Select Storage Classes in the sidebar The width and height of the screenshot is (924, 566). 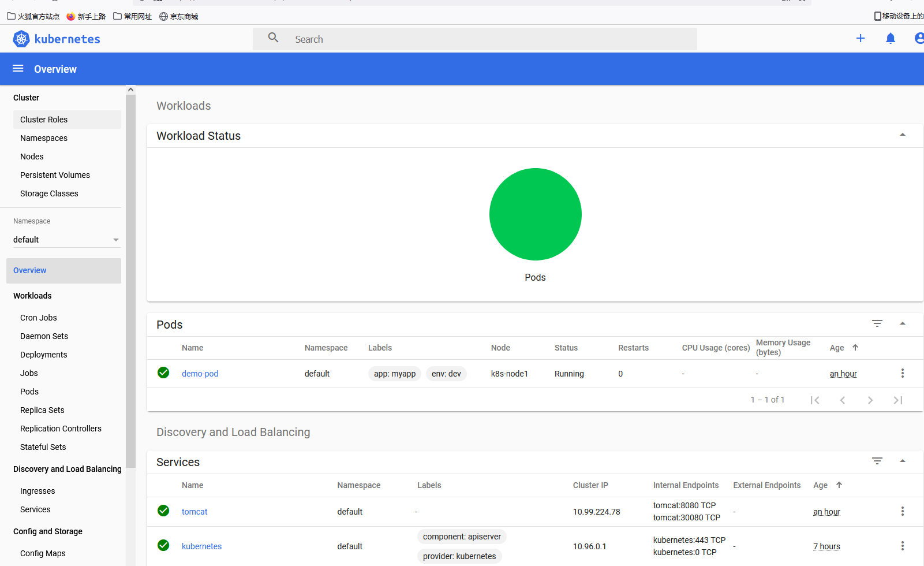[x=49, y=193]
